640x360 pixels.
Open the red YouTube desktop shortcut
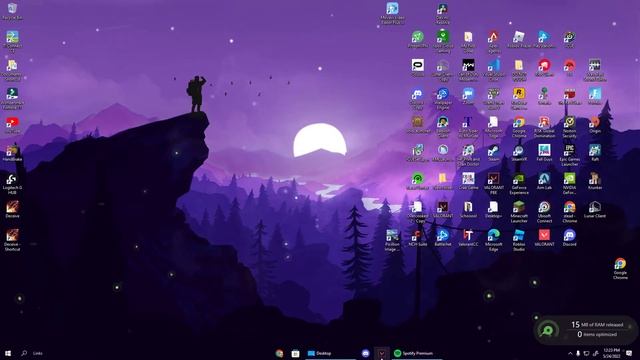pyautogui.click(x=12, y=124)
